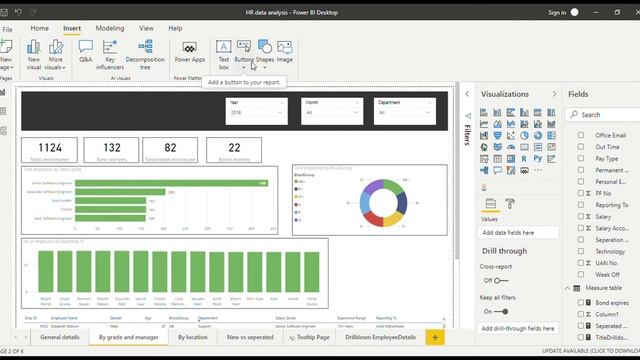Check the PF No field
Screen dimensions: 640x360
pos(581,193)
